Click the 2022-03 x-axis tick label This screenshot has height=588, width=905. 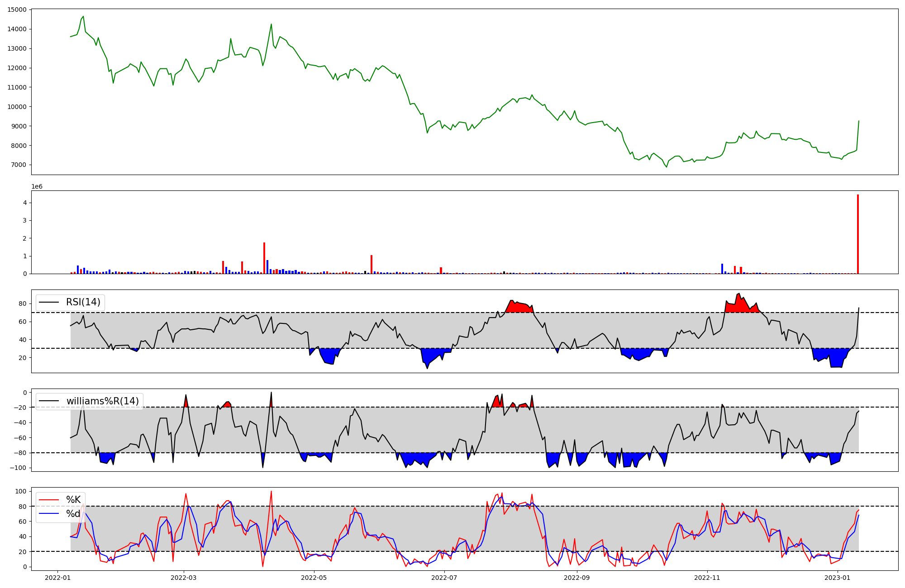[184, 578]
